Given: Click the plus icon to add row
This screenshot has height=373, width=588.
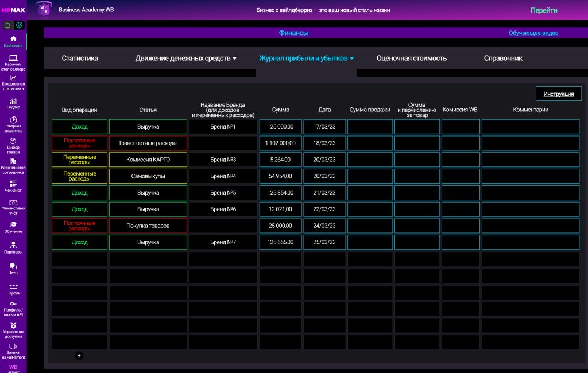Looking at the screenshot, I should 79,355.
